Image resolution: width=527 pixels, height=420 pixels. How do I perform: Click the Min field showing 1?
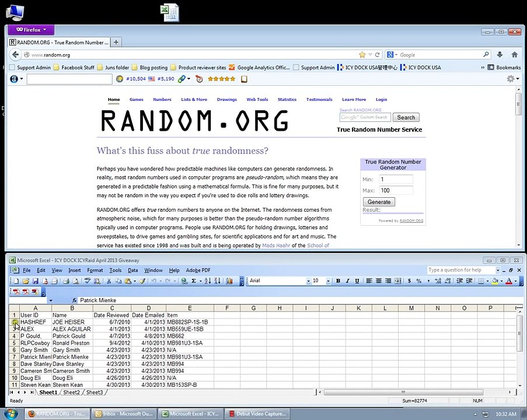pyautogui.click(x=396, y=179)
